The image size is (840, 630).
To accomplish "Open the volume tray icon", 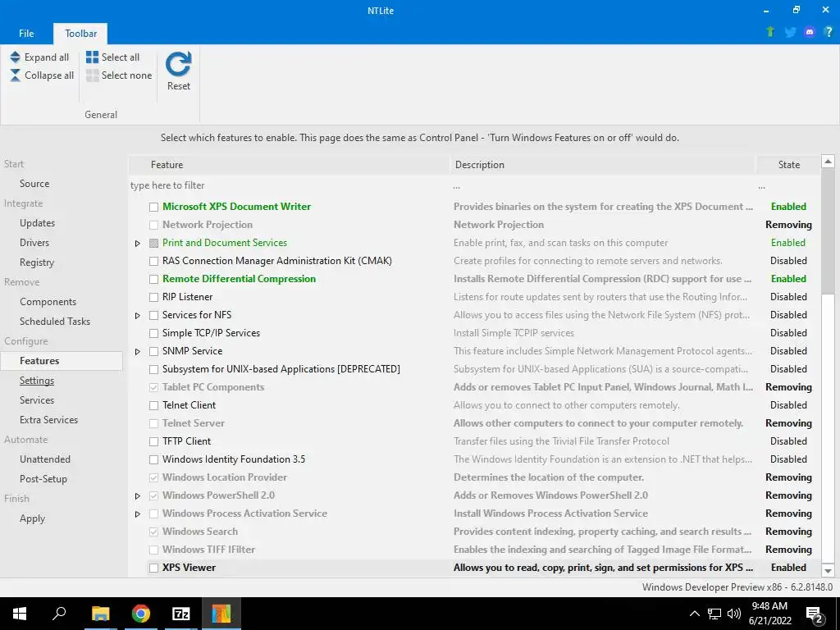I will [734, 614].
